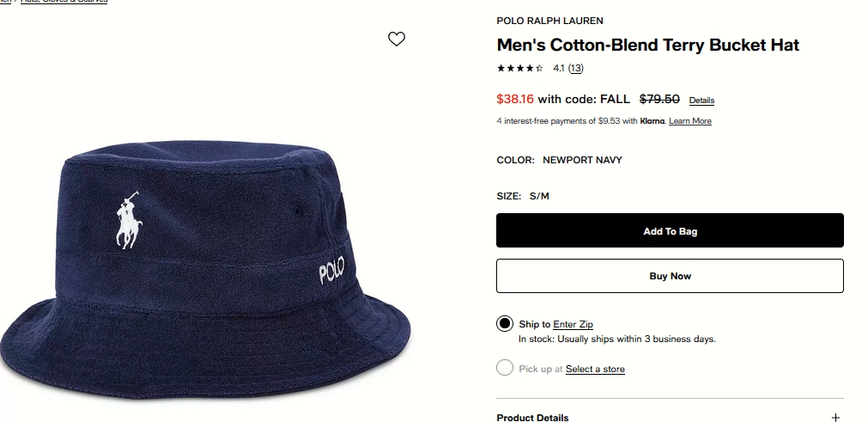Click the S/M size label

539,196
